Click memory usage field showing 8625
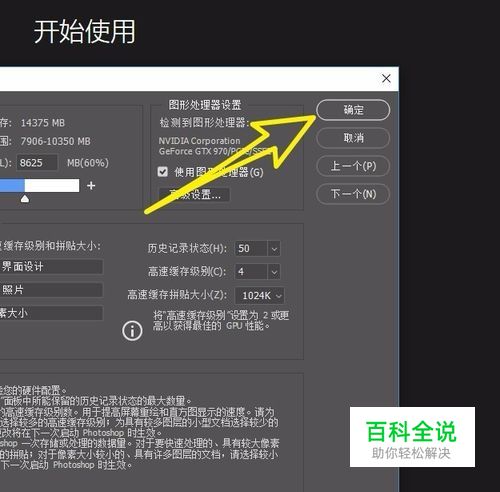500x492 pixels. (37, 163)
